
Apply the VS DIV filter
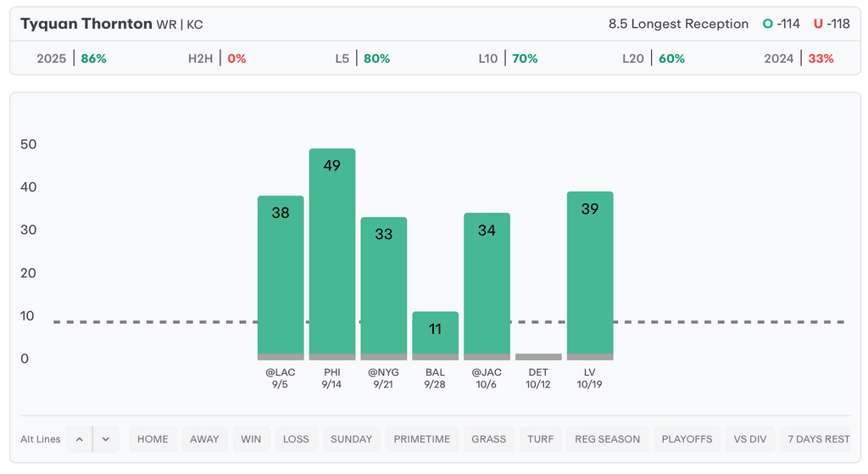750,439
